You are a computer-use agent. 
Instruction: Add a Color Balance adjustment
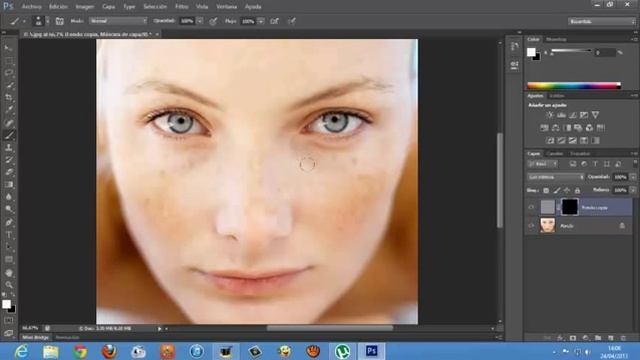coord(556,128)
